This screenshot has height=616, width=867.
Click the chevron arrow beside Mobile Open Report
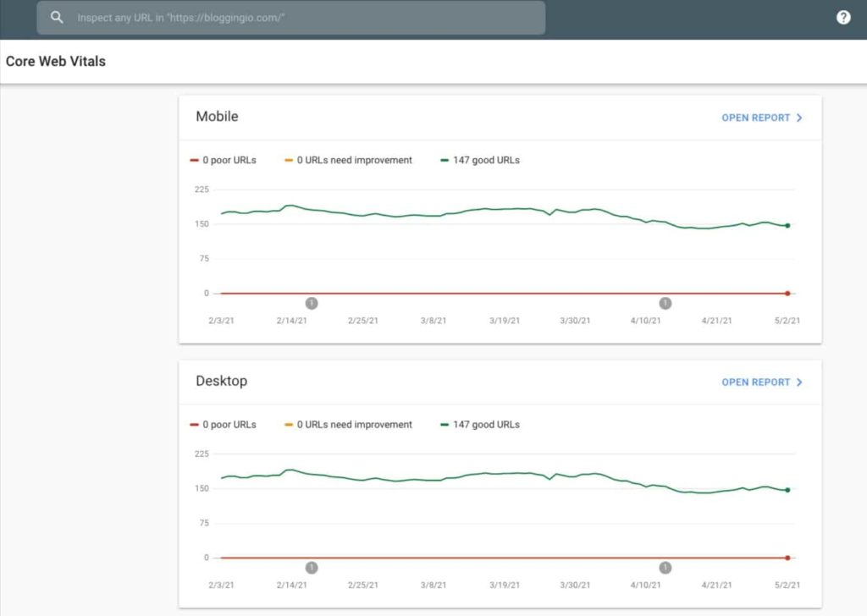(x=799, y=118)
